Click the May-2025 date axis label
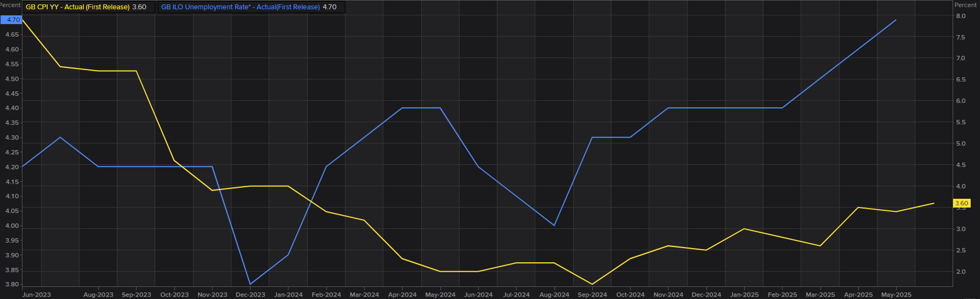 tap(896, 295)
